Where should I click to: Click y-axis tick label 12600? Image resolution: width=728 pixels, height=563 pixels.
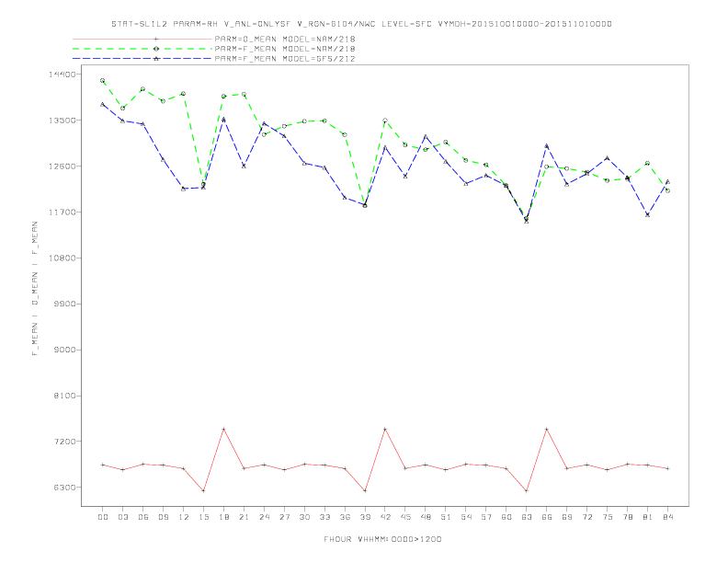[62, 167]
